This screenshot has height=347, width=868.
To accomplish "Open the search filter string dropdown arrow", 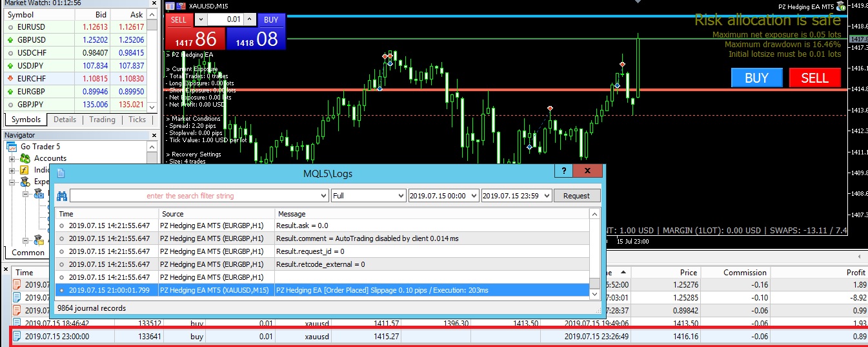I will click(x=323, y=196).
